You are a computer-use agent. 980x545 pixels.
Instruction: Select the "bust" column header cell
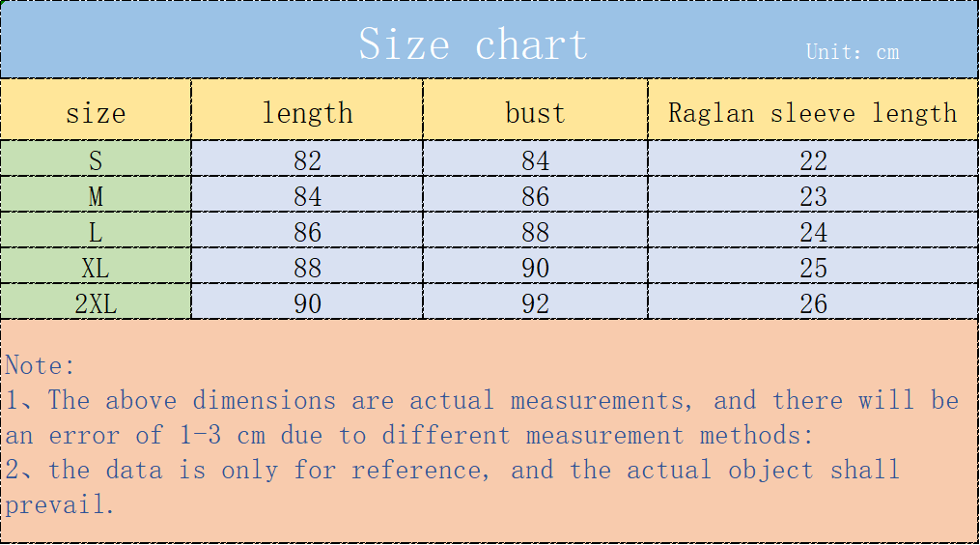pos(535,113)
